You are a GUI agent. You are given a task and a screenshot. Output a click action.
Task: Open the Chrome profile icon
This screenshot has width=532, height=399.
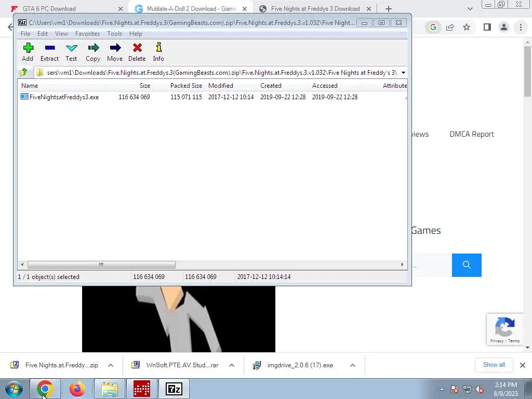(x=504, y=27)
